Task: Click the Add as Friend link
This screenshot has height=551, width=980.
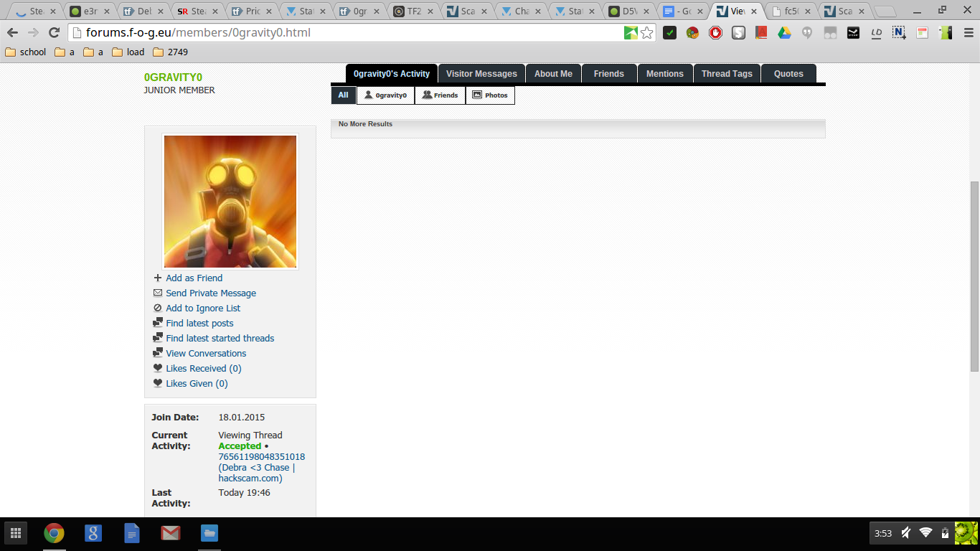Action: point(194,278)
